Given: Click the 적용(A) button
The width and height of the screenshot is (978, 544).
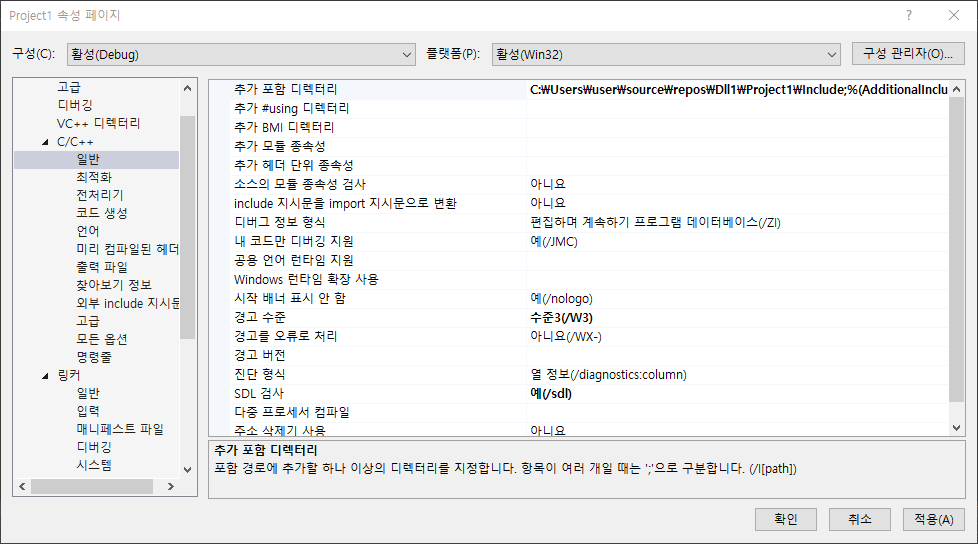Looking at the screenshot, I should click(x=934, y=519).
